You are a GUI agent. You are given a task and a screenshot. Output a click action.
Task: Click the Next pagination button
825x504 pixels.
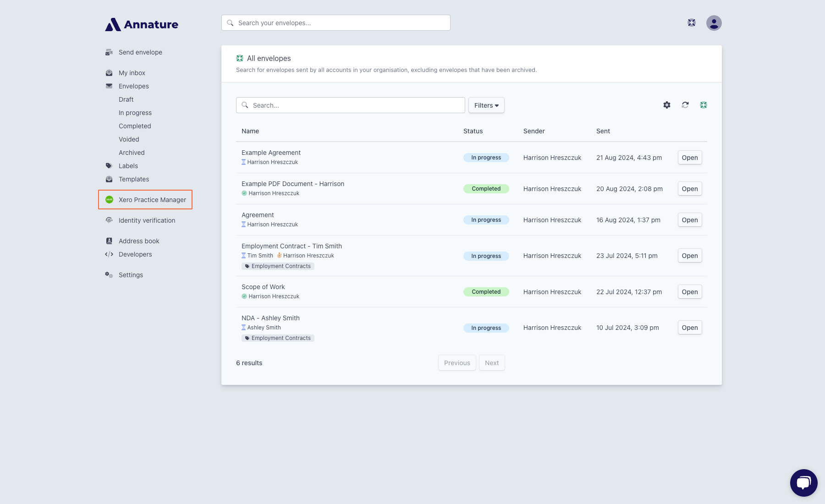point(492,362)
